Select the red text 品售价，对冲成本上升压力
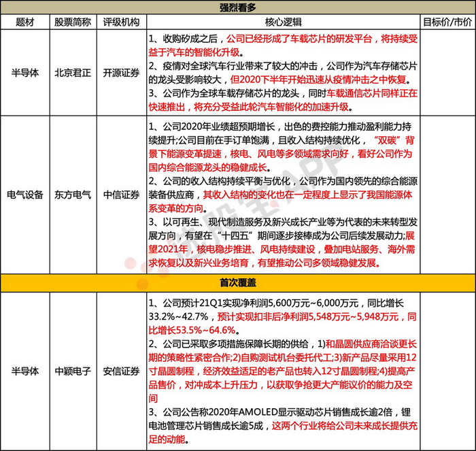The width and height of the screenshot is (476, 451). coord(280,385)
